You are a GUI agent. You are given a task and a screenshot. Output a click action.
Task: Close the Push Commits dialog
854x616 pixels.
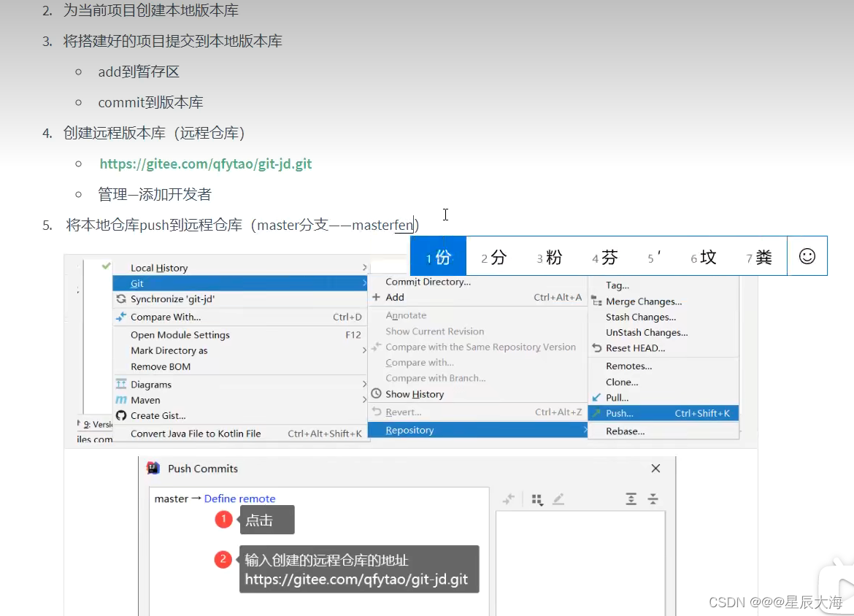point(655,469)
